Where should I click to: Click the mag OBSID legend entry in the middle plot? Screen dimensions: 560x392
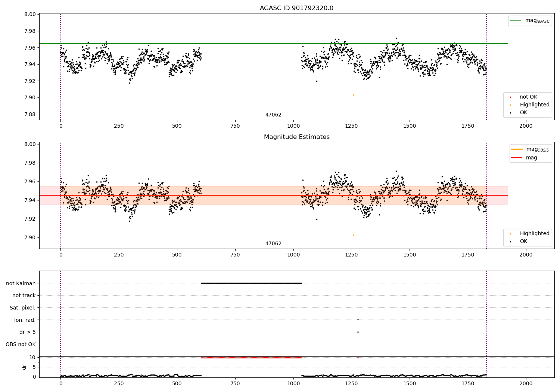(531, 149)
